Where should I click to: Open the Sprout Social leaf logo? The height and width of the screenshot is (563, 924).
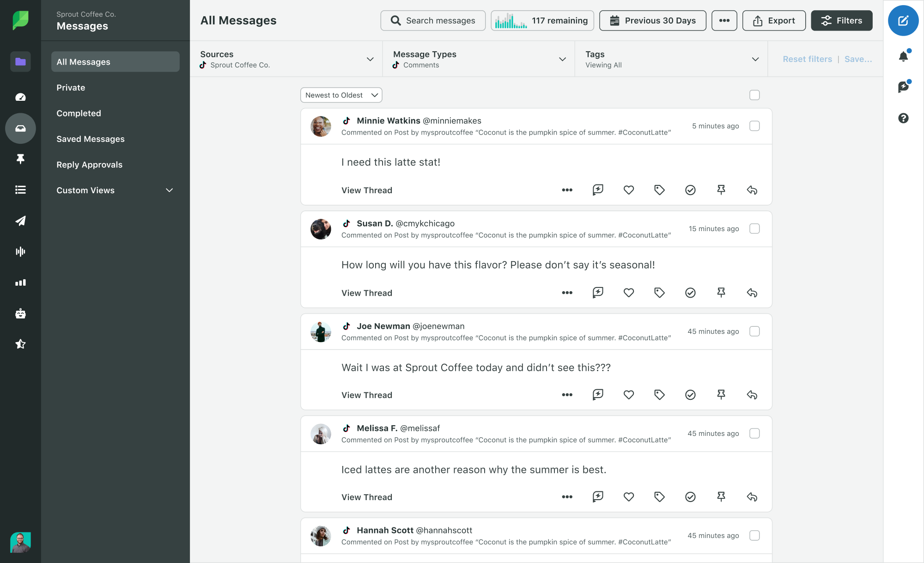(x=20, y=20)
